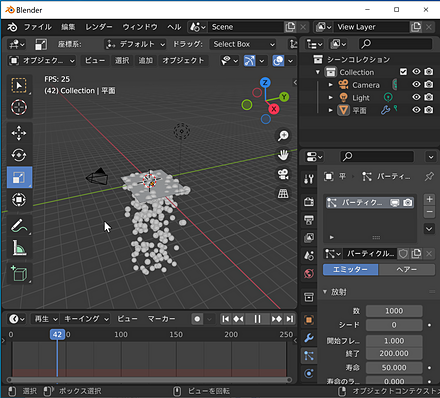Select the Measure tool

[19, 248]
